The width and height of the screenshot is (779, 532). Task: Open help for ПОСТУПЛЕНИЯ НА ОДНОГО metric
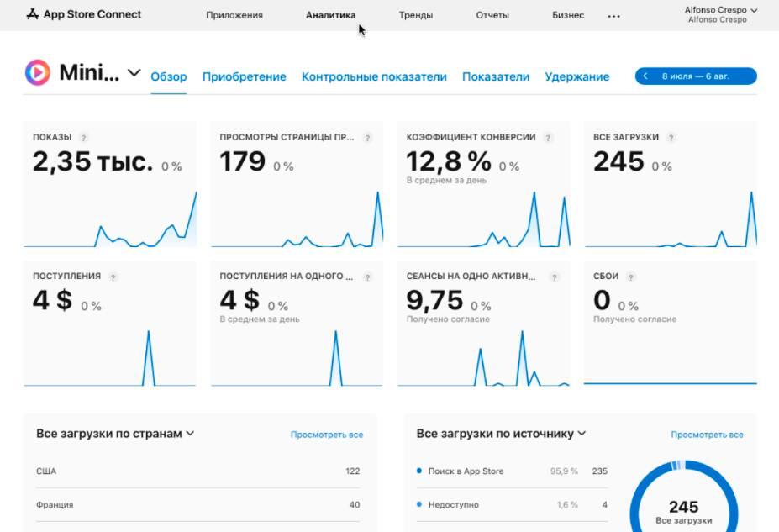tap(367, 277)
